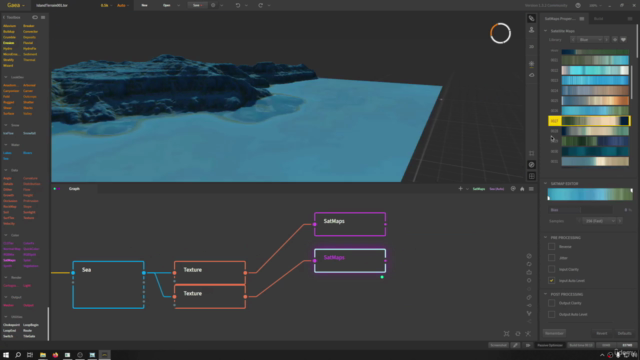Click the viewport frame selection icon
Image resolution: width=640 pixels, height=360 pixels.
click(x=531, y=153)
